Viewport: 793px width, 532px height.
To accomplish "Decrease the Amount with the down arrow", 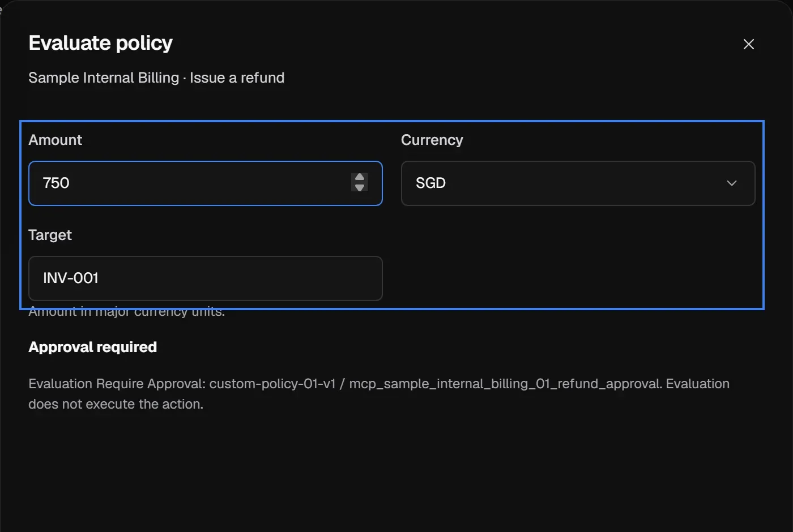I will point(360,187).
